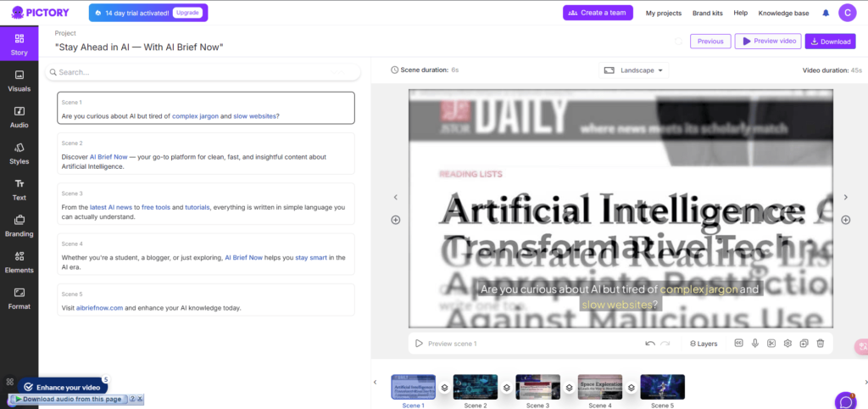Open the Branding panel
Image resolution: width=868 pixels, height=409 pixels.
[19, 226]
